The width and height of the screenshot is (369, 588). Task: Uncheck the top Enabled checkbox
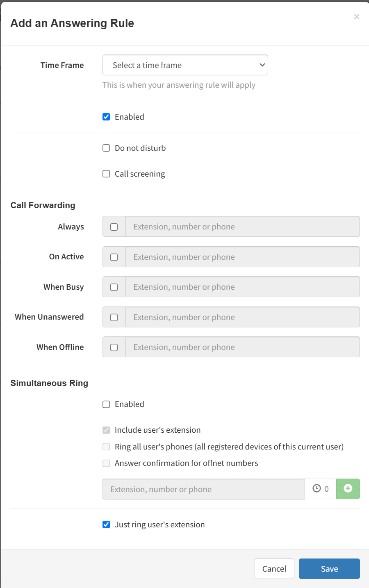tap(106, 117)
